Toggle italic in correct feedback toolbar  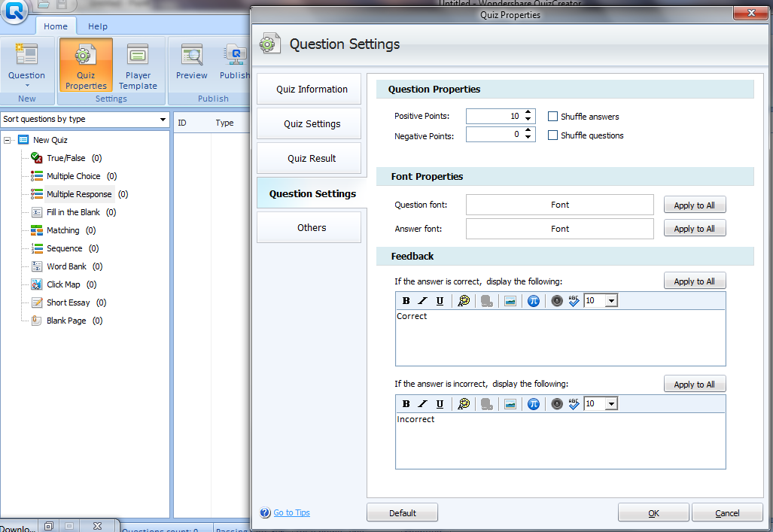pos(422,301)
